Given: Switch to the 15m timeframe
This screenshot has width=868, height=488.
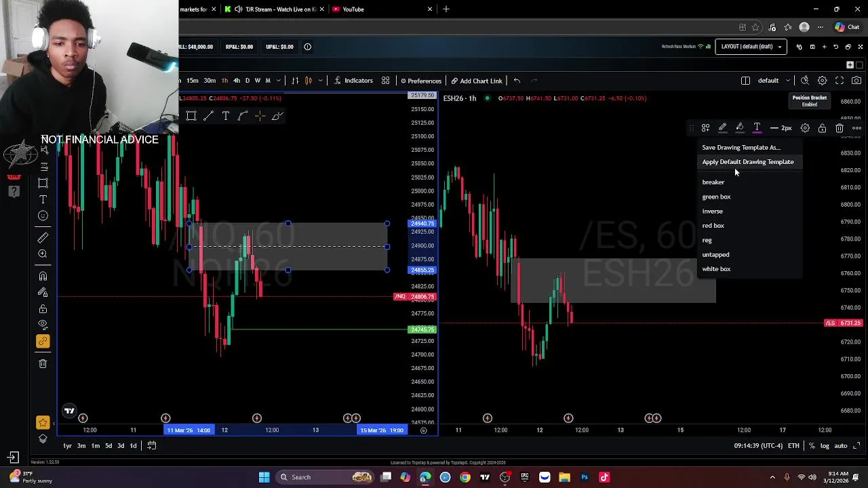Looking at the screenshot, I should point(193,81).
